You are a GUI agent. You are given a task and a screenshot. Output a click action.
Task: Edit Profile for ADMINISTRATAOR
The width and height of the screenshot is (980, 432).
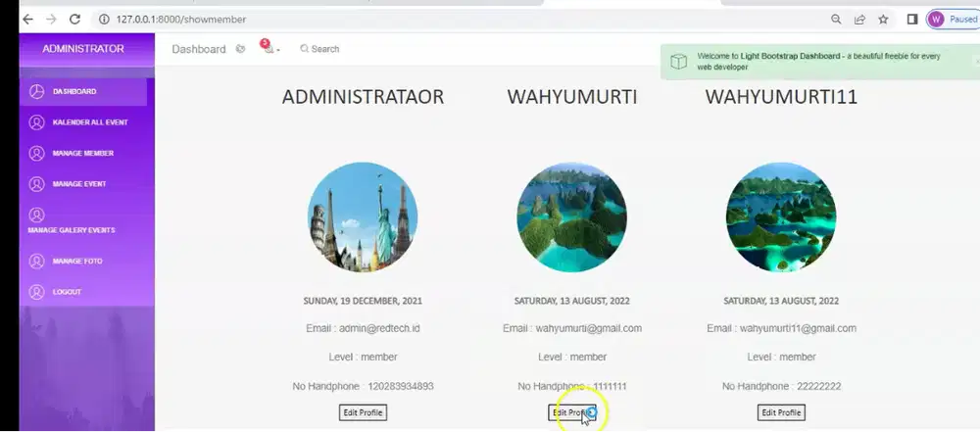363,412
